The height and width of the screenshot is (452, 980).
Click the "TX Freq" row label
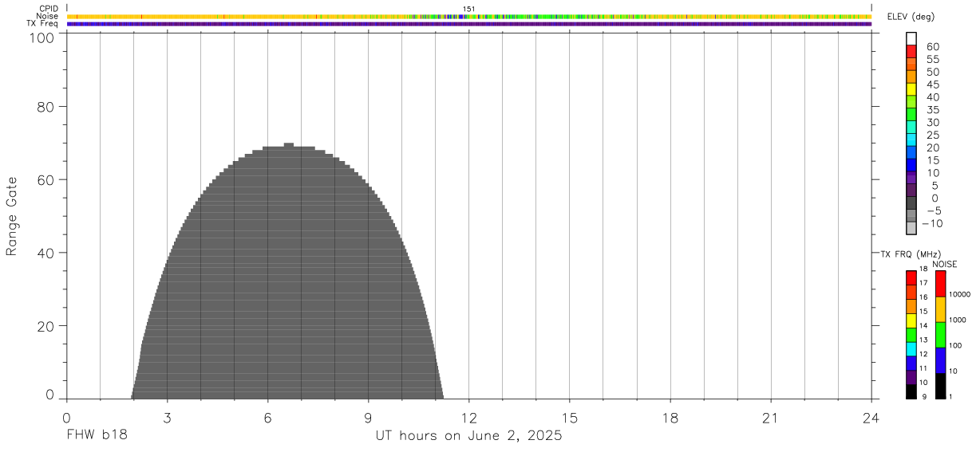pos(42,24)
